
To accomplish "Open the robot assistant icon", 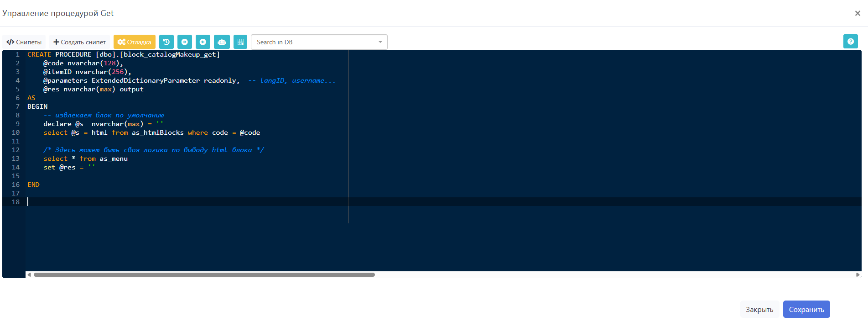I will [222, 42].
